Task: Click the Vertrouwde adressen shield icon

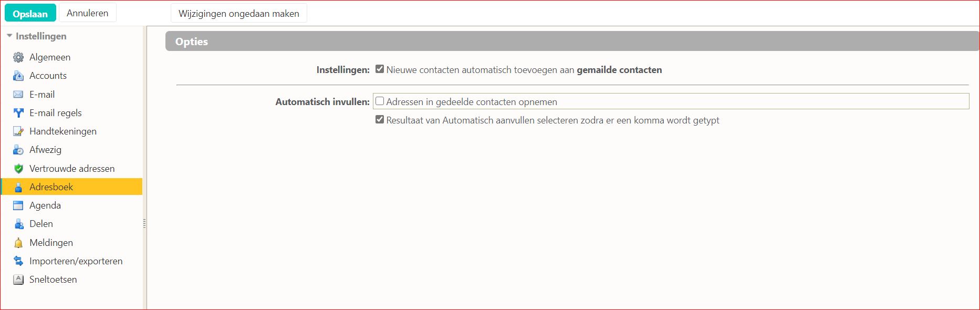Action: (18, 168)
